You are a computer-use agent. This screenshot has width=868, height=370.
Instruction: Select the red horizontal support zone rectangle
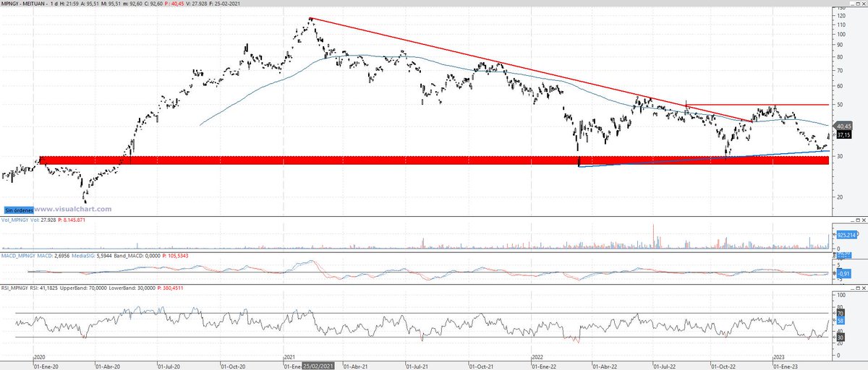tap(433, 160)
